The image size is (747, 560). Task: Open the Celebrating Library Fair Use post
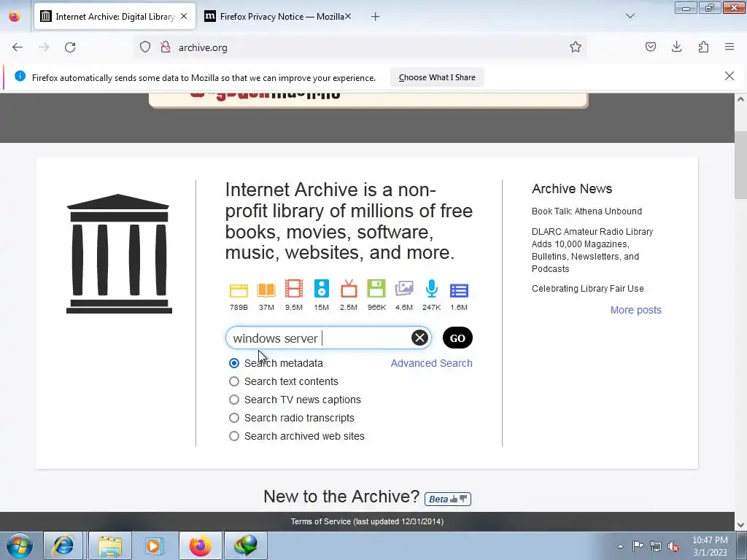[588, 289]
